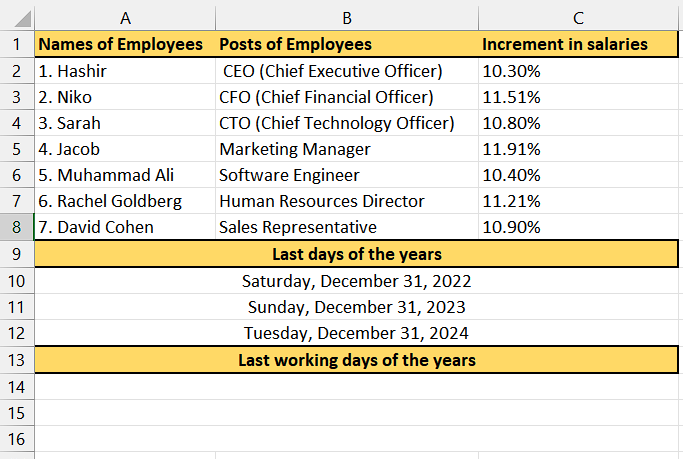683x459 pixels.
Task: Select the 5. Muhammad Ali cell
Action: pos(125,175)
